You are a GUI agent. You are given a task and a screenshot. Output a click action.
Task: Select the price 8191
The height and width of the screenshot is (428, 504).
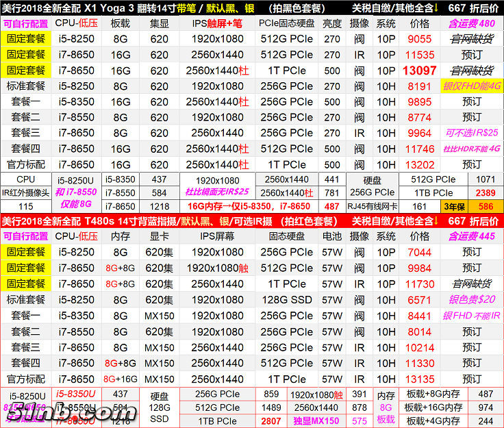[x=420, y=86]
